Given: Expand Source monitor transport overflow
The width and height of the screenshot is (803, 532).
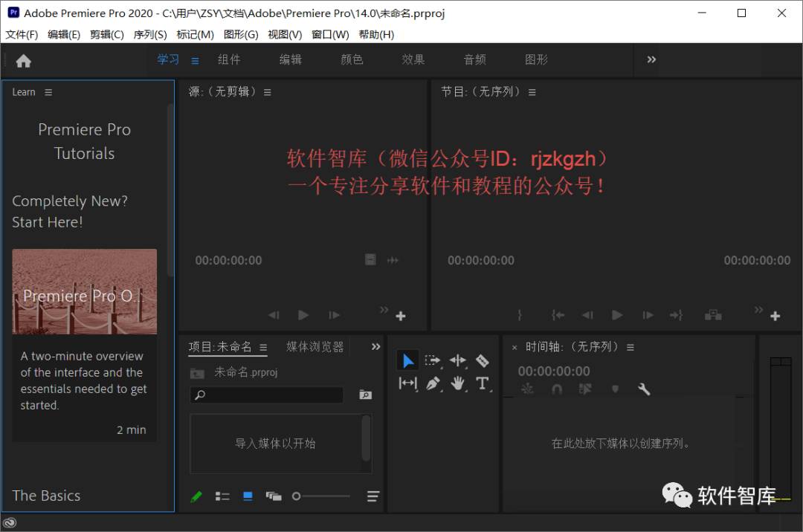Looking at the screenshot, I should pyautogui.click(x=384, y=310).
